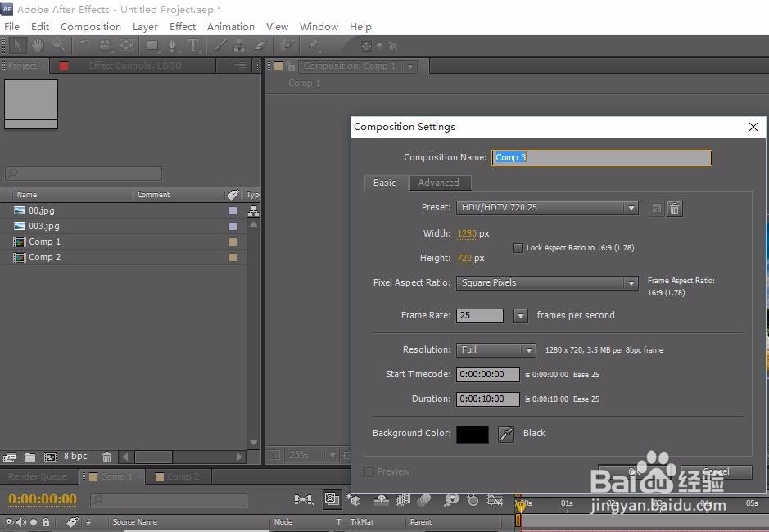Open the Resolution dropdown set to Full
This screenshot has height=532, width=769.
point(495,350)
